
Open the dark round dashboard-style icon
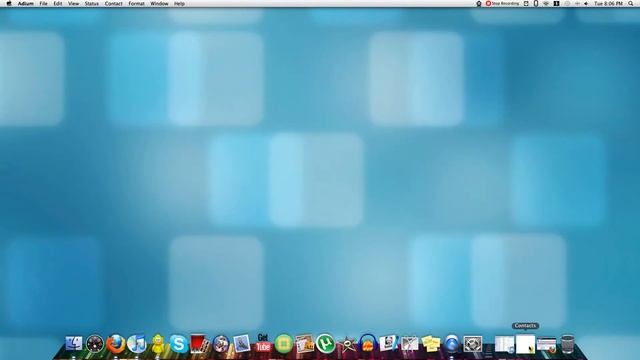95,344
